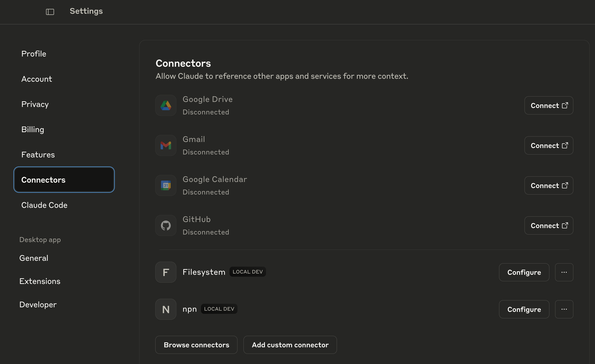Image resolution: width=595 pixels, height=364 pixels.
Task: Open the Profile settings section
Action: 34,54
